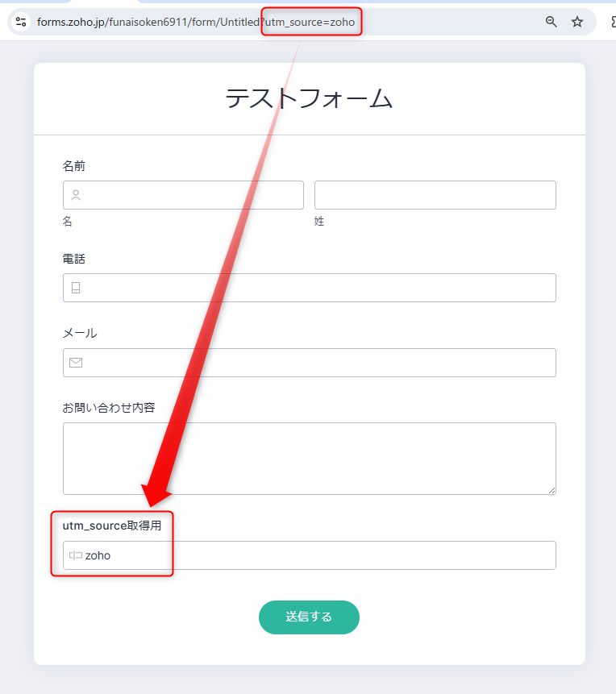The height and width of the screenshot is (694, 616).
Task: Open the site information icon in address bar
Action: [21, 22]
